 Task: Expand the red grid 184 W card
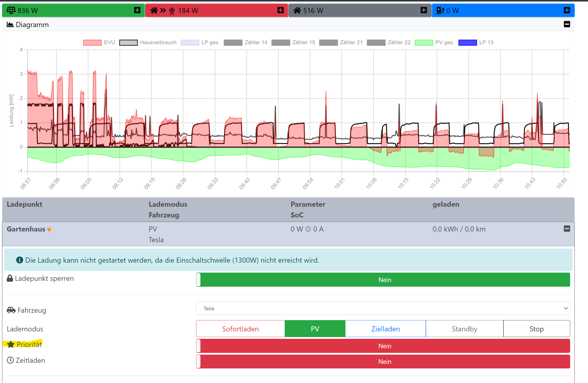[280, 10]
